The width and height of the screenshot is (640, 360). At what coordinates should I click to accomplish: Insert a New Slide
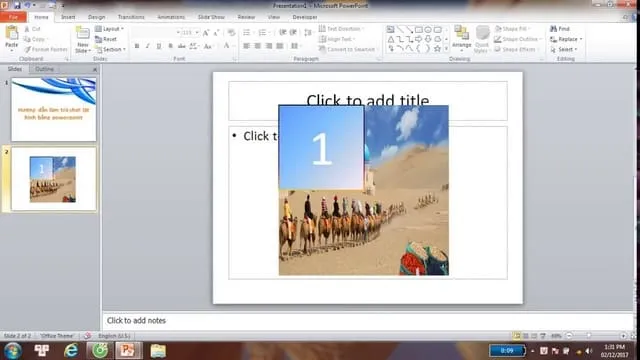click(x=82, y=40)
